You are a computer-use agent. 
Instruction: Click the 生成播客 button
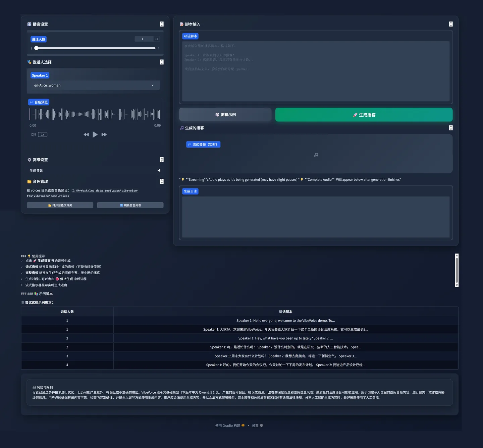tap(364, 115)
